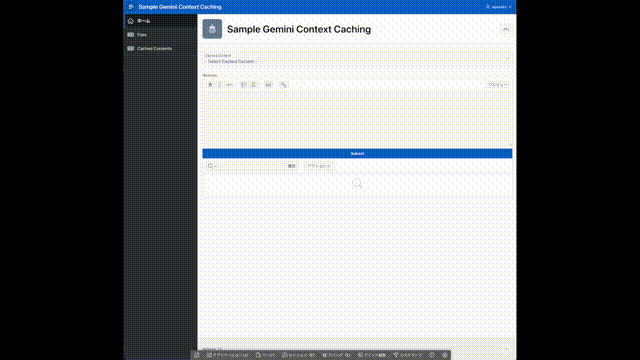Viewport: 640px width, 360px height.
Task: Open the Home navigation item
Action: pyautogui.click(x=160, y=21)
